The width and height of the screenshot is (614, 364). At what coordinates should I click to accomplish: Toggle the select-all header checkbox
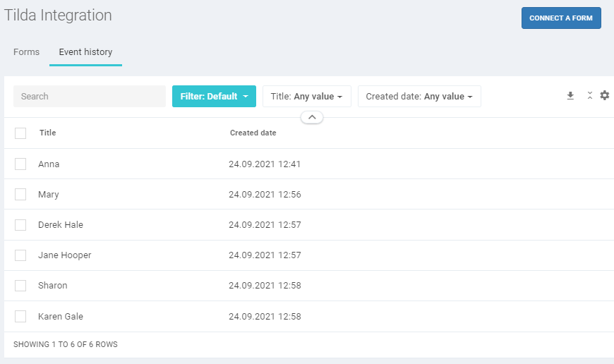click(20, 133)
